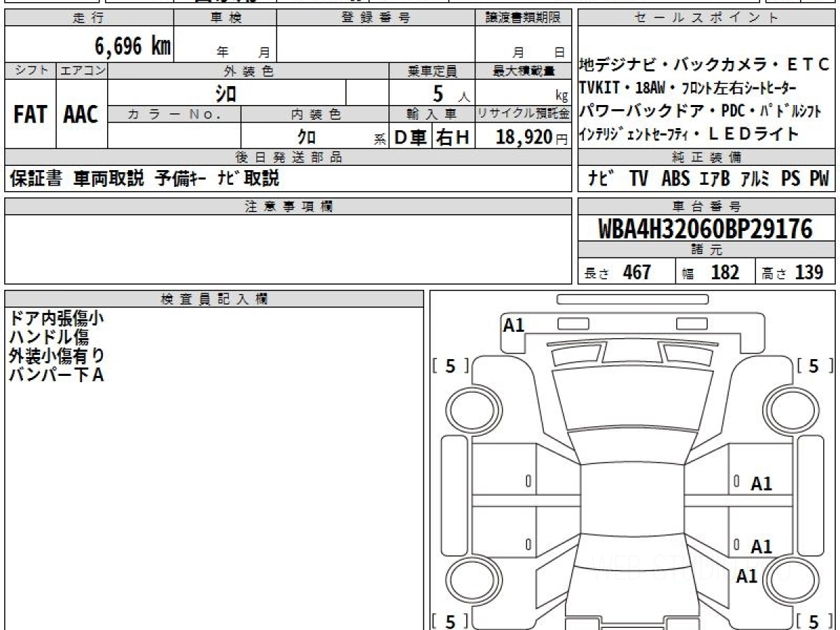Click the 純正装備 header

(707, 157)
